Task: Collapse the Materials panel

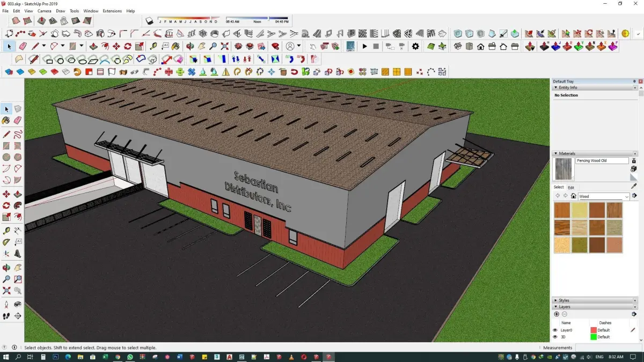Action: tap(556, 153)
